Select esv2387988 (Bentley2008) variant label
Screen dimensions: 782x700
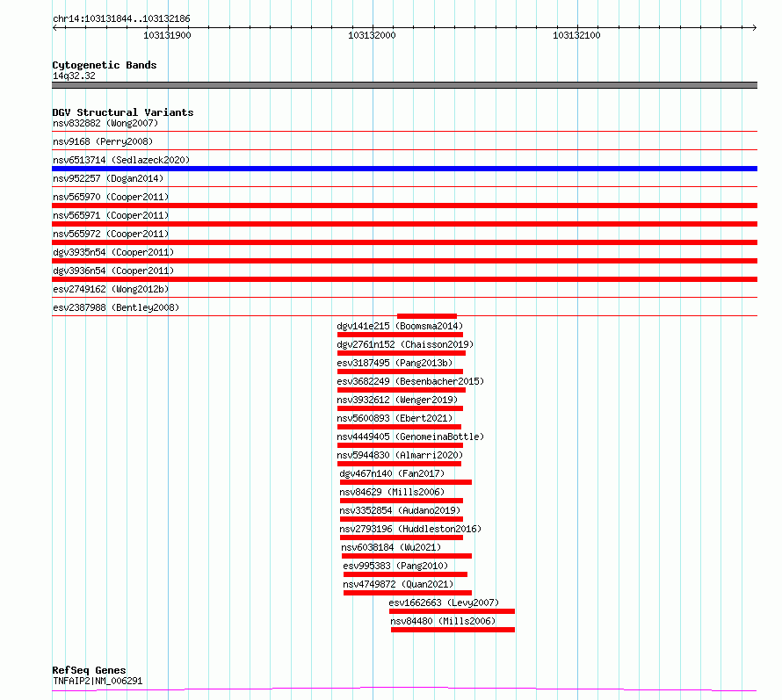point(116,307)
